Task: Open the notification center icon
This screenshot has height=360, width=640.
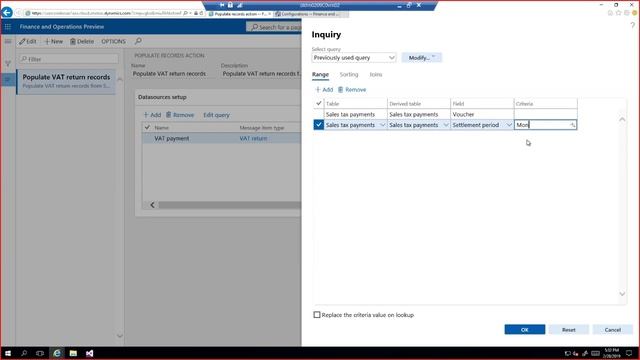Action: pos(629,353)
